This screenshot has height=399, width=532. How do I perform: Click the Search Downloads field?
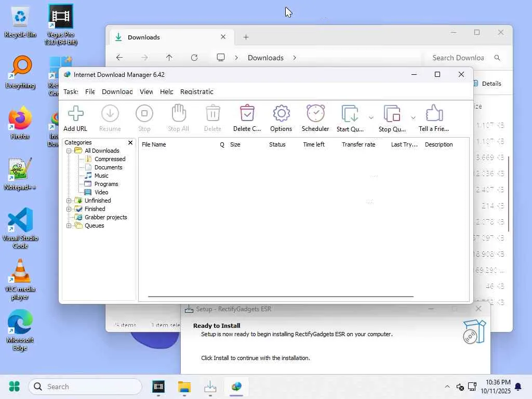pyautogui.click(x=464, y=58)
